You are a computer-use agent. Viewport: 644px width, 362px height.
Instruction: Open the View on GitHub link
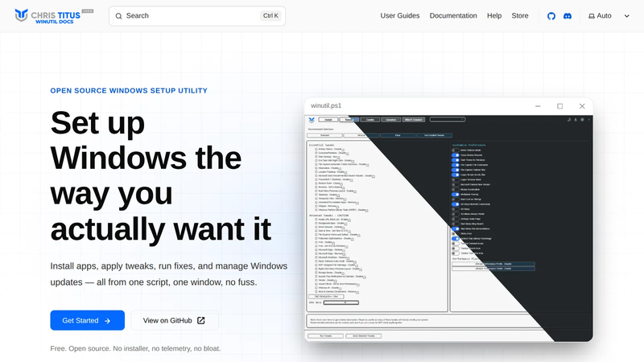click(175, 320)
